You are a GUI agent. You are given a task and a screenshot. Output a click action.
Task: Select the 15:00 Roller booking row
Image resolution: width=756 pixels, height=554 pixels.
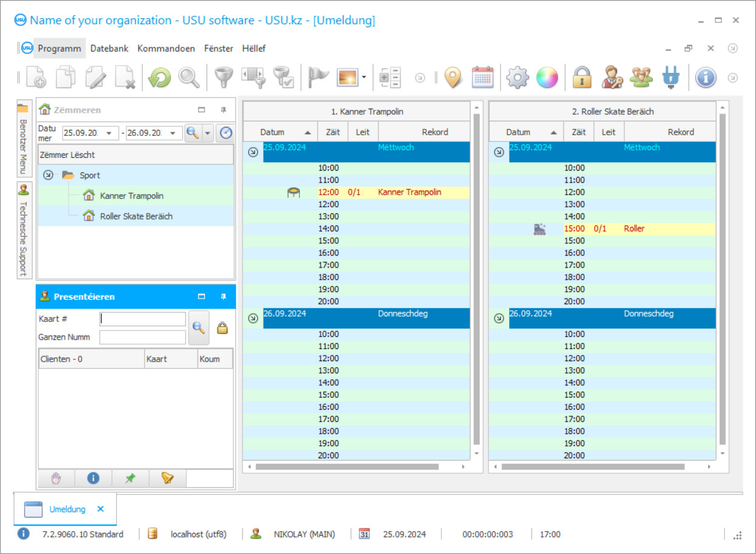tap(602, 229)
